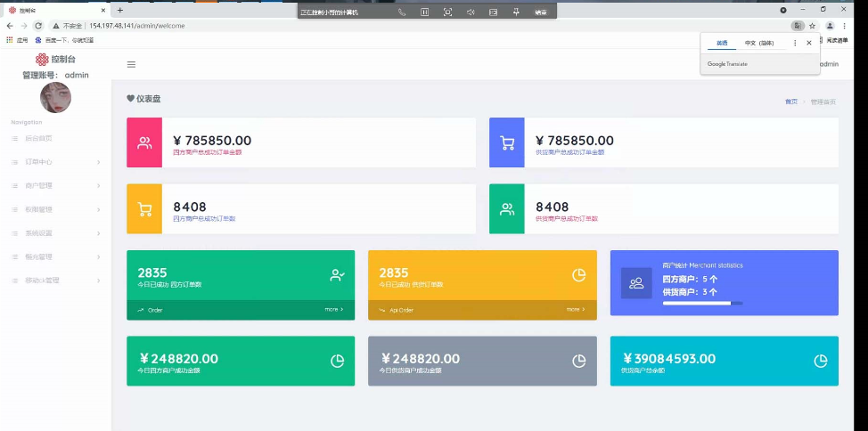Click the merchant statistics progress bar
Screen dimensions: 868x431
[x=702, y=304]
